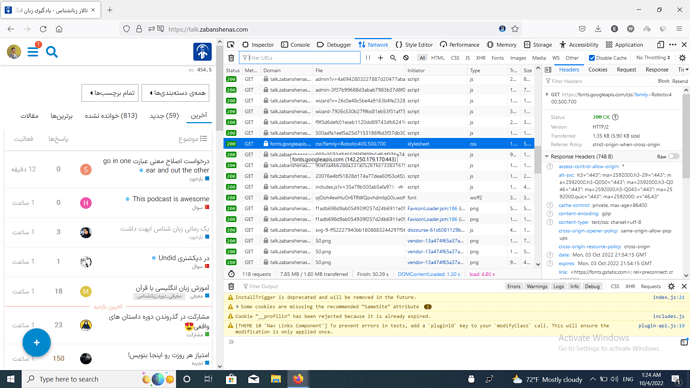
Task: Click the Filter Output console field
Action: (371, 286)
